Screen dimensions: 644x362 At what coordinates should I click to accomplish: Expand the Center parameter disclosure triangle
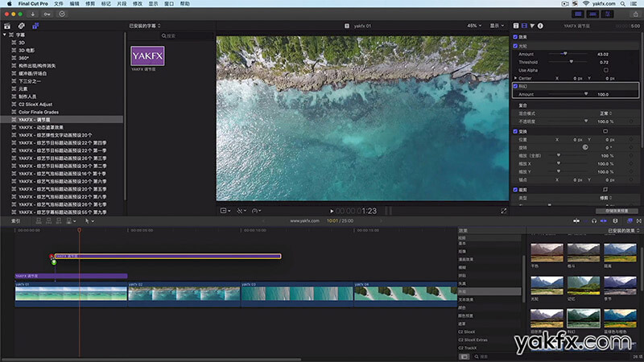point(516,78)
